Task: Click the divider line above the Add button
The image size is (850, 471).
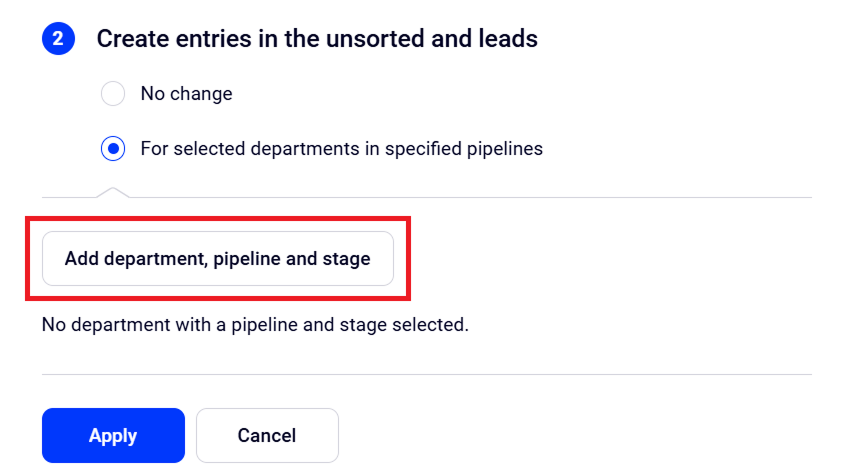Action: pyautogui.click(x=470, y=197)
